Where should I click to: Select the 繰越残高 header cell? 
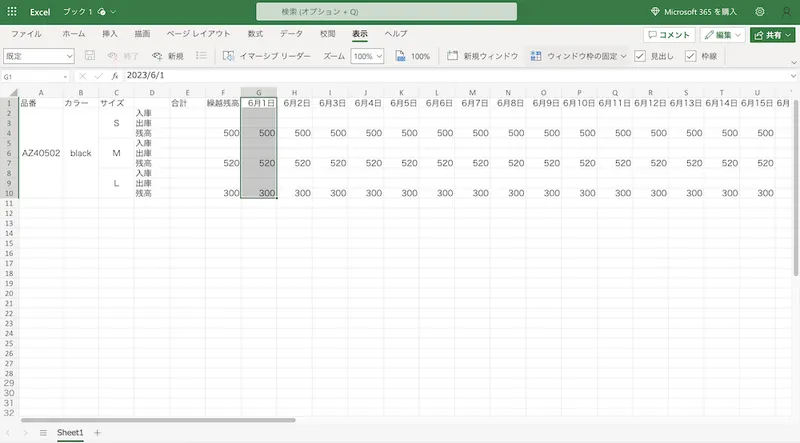[223, 103]
